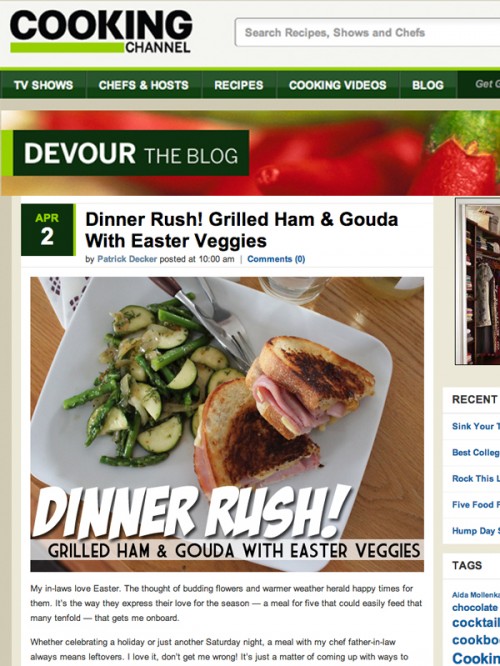Select the Blog tab
This screenshot has height=666, width=500.
tap(428, 85)
